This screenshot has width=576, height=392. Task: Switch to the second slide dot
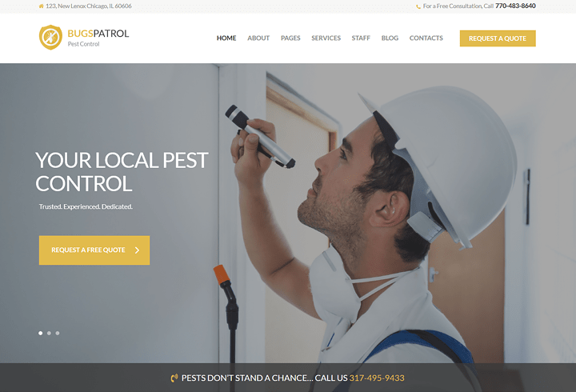(49, 334)
